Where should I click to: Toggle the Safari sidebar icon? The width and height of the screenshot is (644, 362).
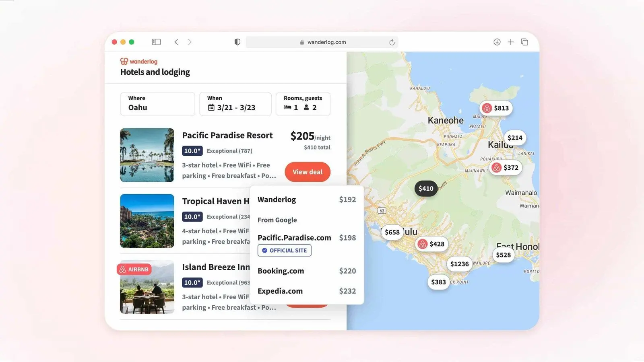[156, 42]
